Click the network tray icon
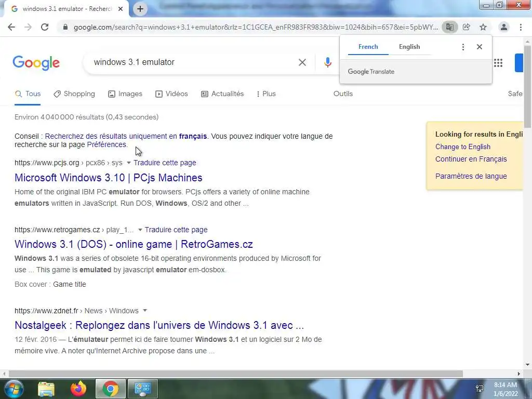 (480, 389)
